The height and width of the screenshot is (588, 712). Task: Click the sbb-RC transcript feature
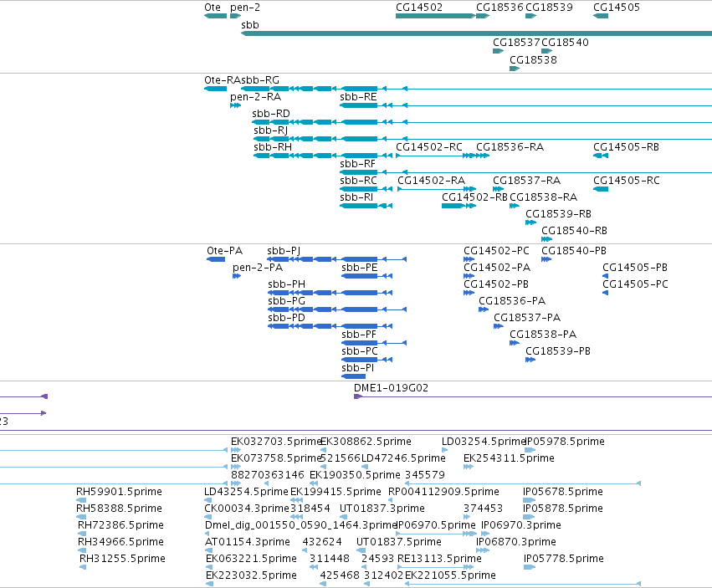[366, 189]
